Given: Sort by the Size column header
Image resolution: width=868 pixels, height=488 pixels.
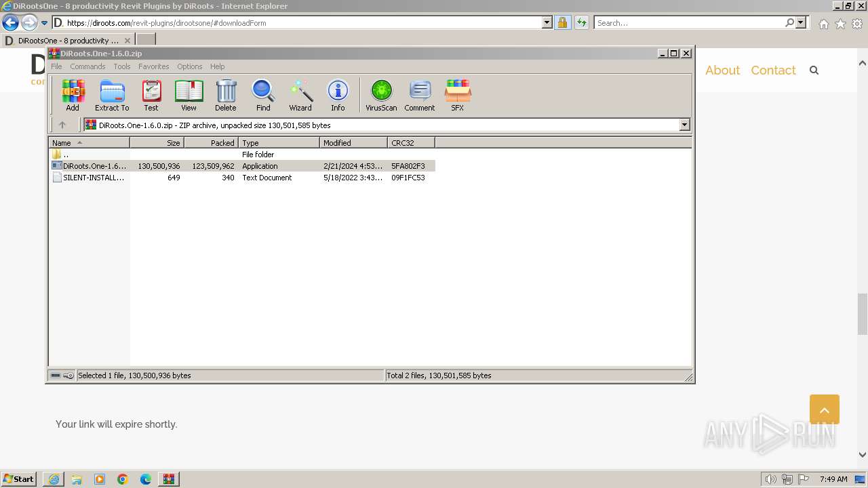Looking at the screenshot, I should (x=157, y=143).
